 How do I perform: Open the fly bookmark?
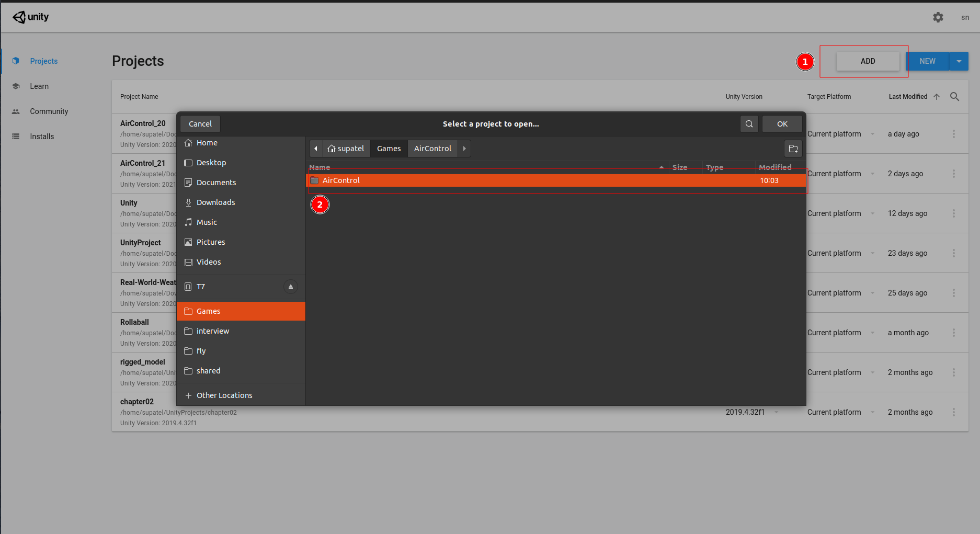click(x=241, y=351)
